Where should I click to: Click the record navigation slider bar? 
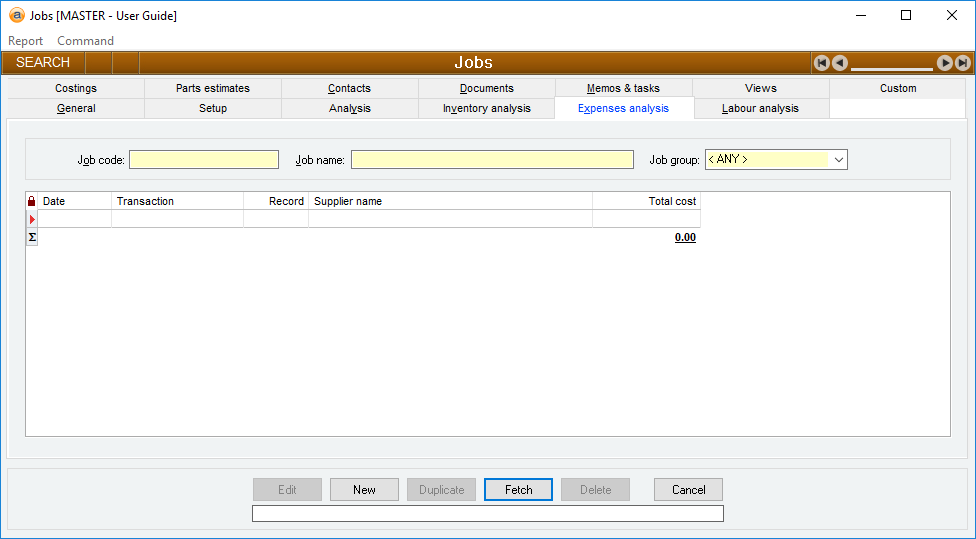tap(892, 67)
